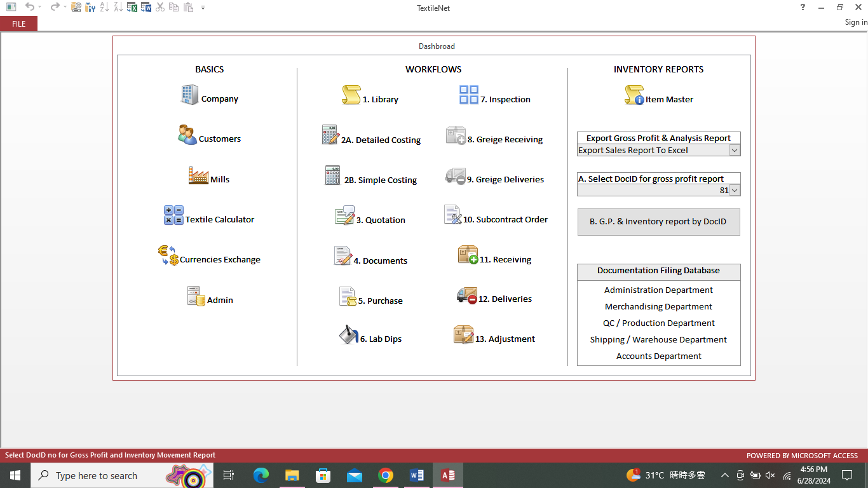The width and height of the screenshot is (868, 488).
Task: Open the FILE menu tab
Action: pos(19,24)
